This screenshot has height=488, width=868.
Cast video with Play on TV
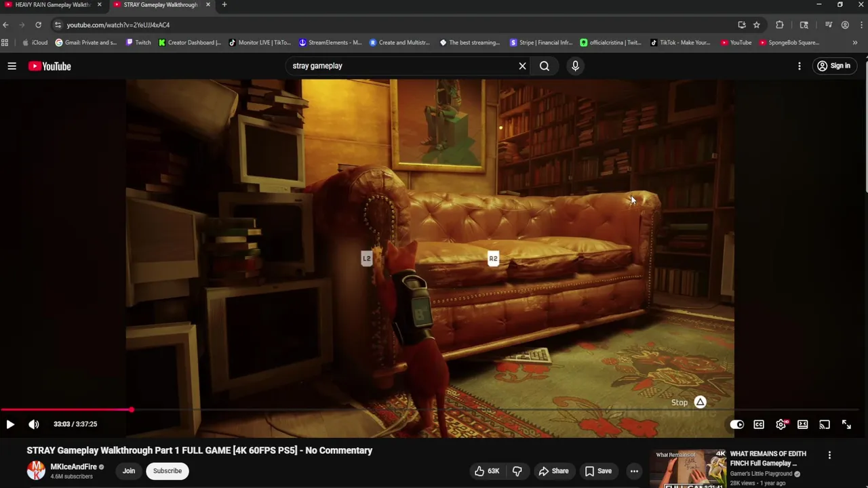(825, 424)
